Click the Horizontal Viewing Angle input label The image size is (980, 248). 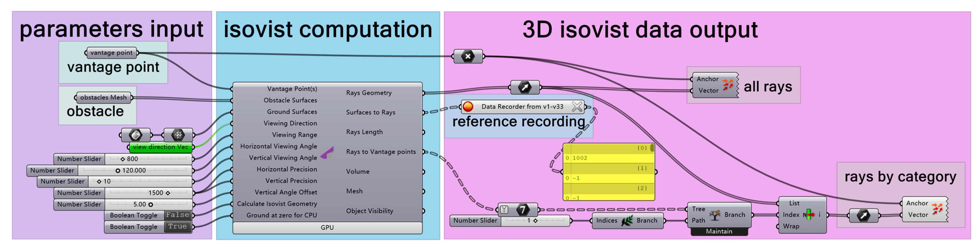[279, 146]
